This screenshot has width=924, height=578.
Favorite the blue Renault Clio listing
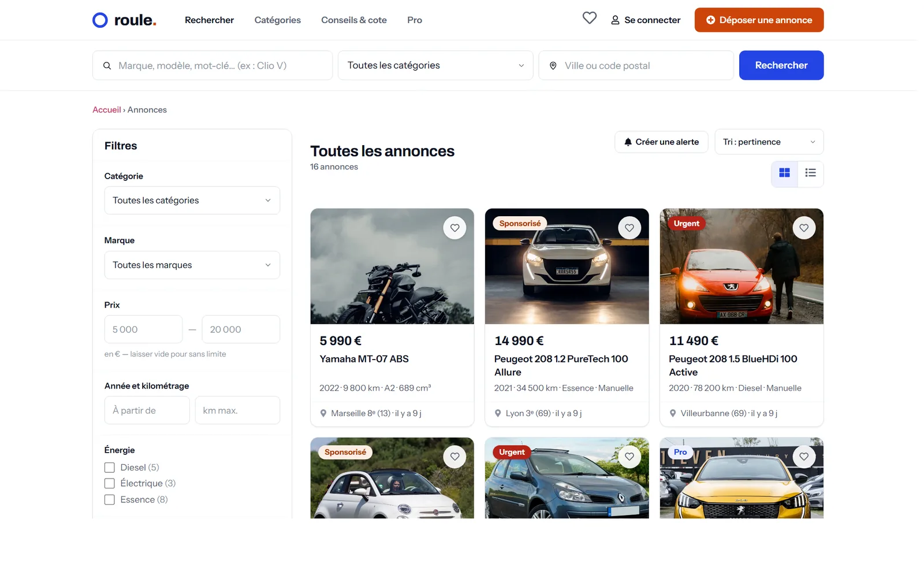pos(629,457)
